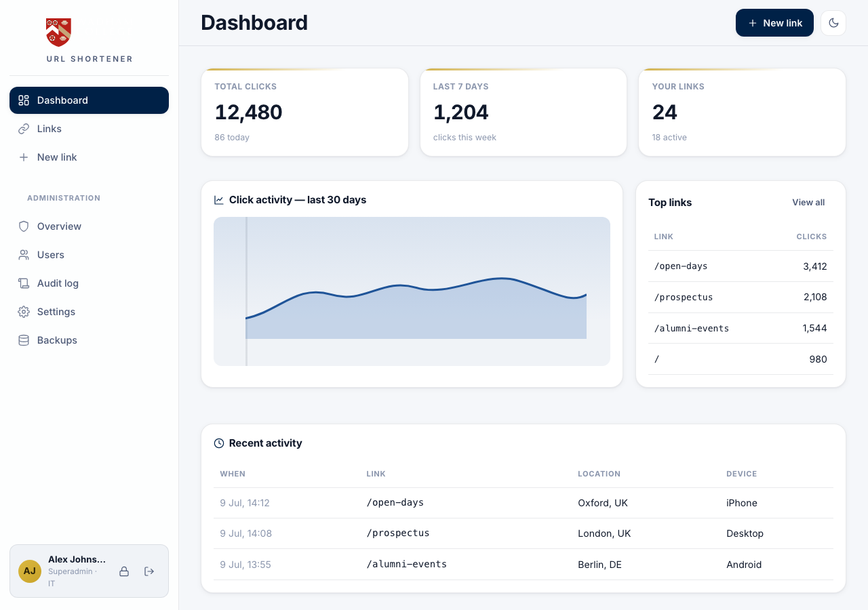Click the database icon next to Backups
868x610 pixels.
[24, 340]
